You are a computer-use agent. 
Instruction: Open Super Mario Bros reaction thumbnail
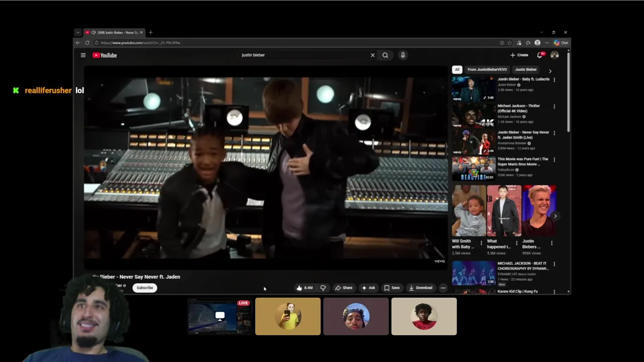pos(473,168)
